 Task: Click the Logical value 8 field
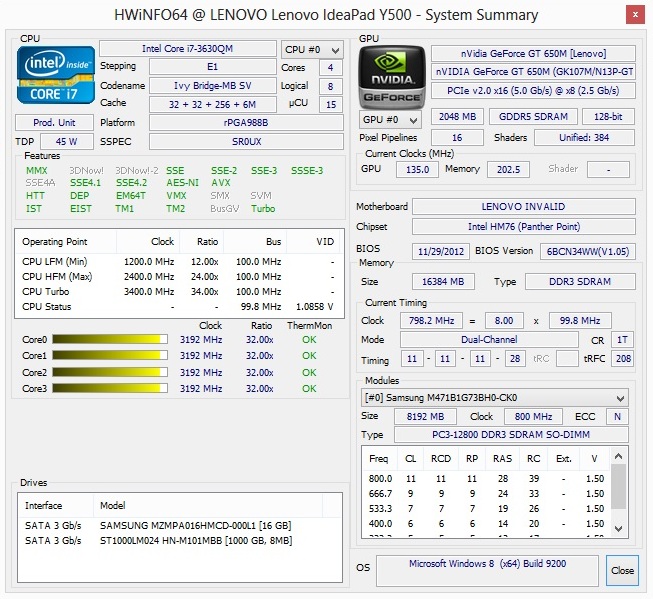click(331, 86)
